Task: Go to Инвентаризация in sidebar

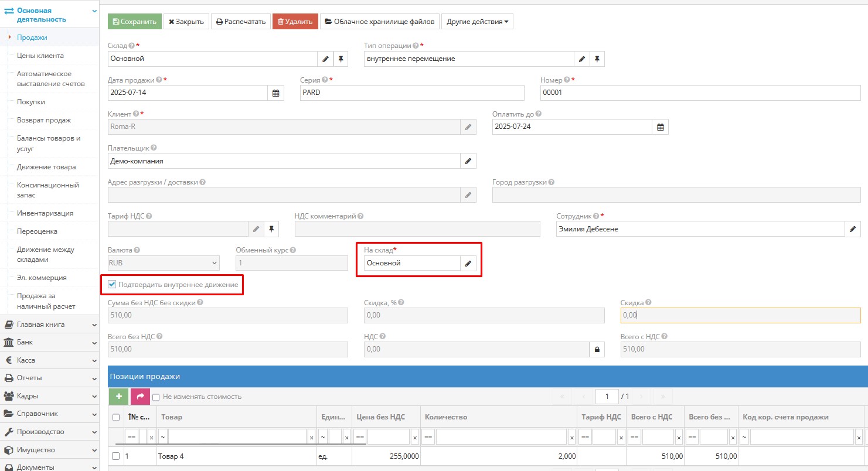Action: click(45, 213)
